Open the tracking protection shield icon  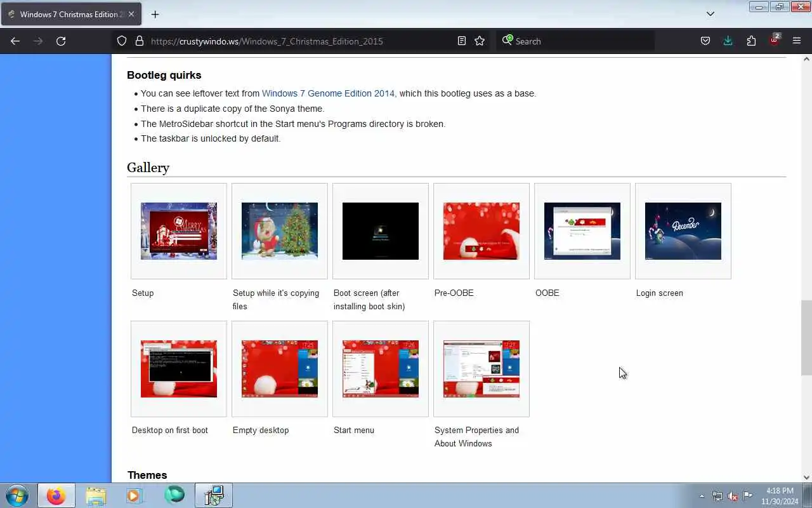click(122, 41)
